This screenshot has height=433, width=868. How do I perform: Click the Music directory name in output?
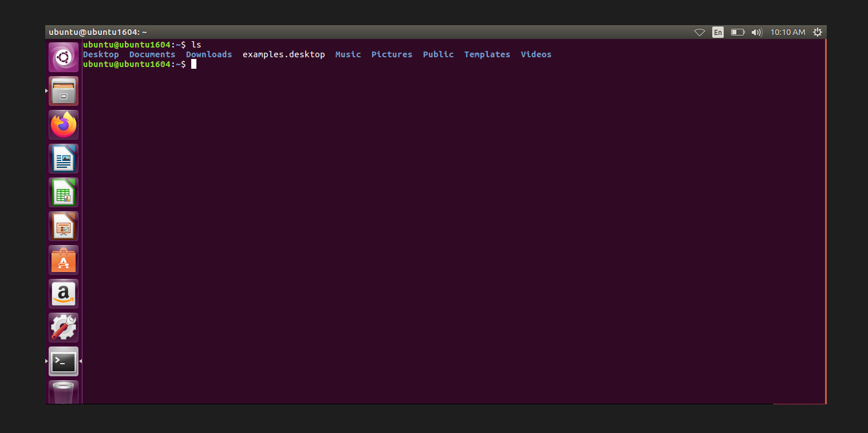(x=348, y=54)
